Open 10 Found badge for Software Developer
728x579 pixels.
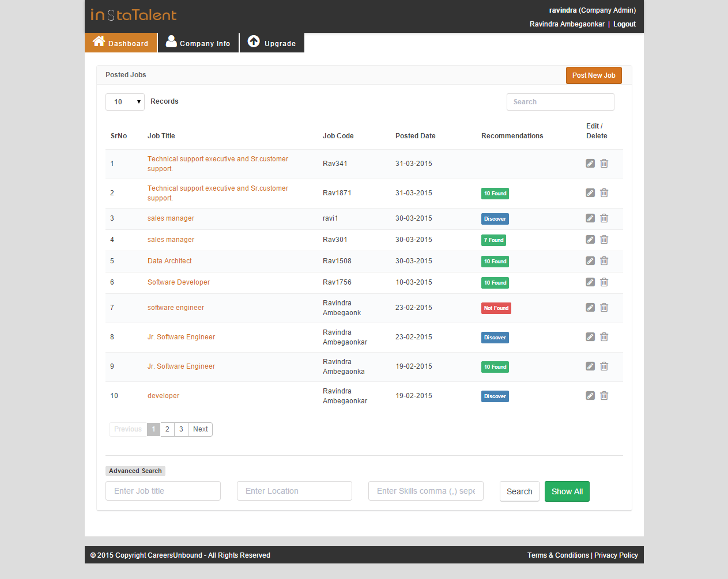coord(495,283)
